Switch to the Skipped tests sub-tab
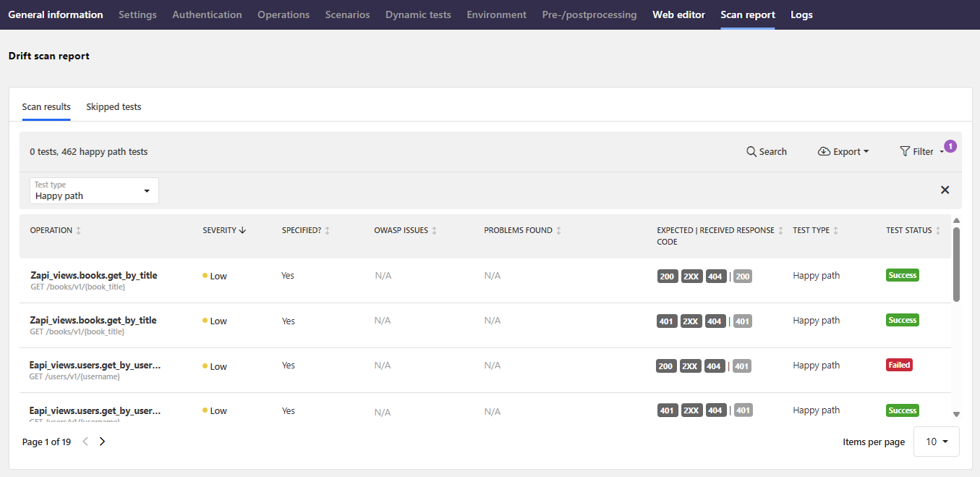 point(114,107)
